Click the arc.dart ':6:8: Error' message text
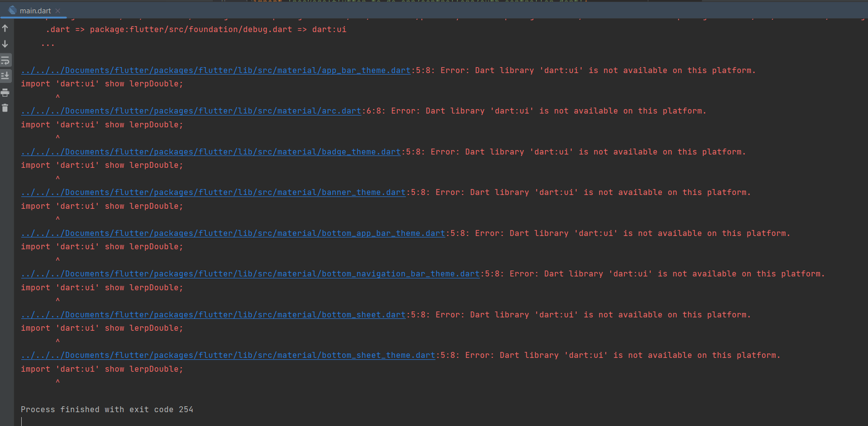This screenshot has width=868, height=426. [x=534, y=111]
